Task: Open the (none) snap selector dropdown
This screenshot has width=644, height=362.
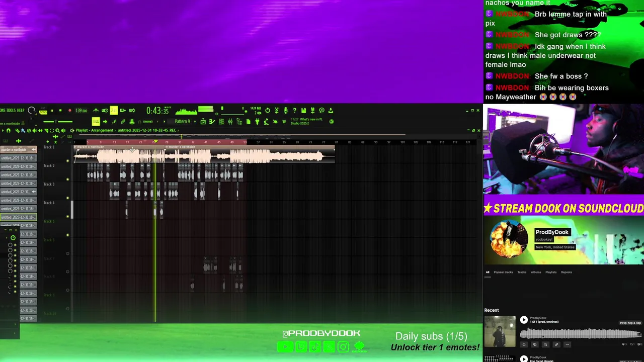Action: 148,122
